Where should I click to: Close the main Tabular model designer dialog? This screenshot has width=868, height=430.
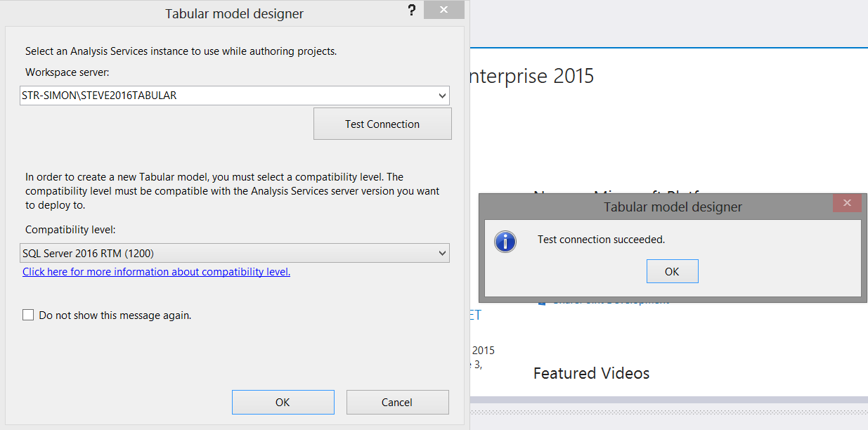(443, 11)
